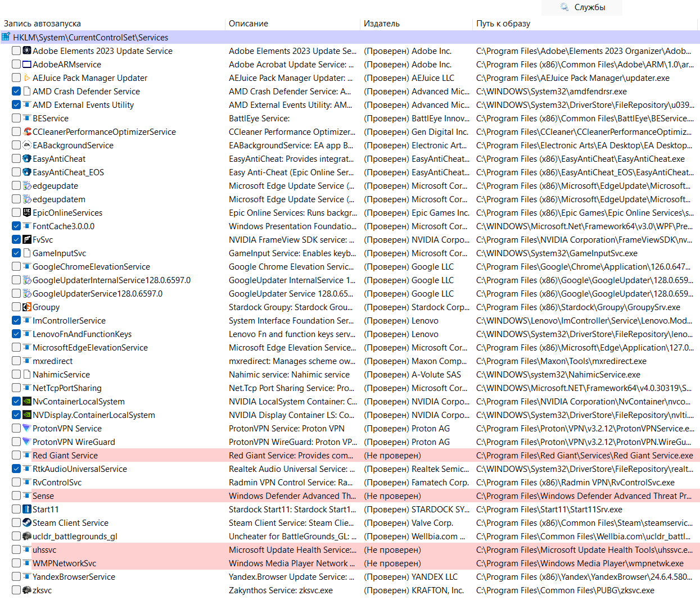
Task: Disable the ImControllerService checkbox
Action: pos(16,320)
